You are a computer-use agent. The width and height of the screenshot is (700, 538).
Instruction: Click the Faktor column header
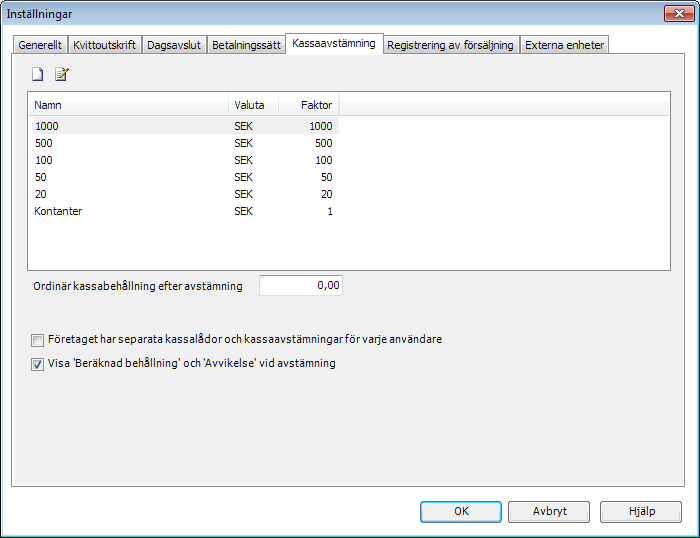coord(309,105)
